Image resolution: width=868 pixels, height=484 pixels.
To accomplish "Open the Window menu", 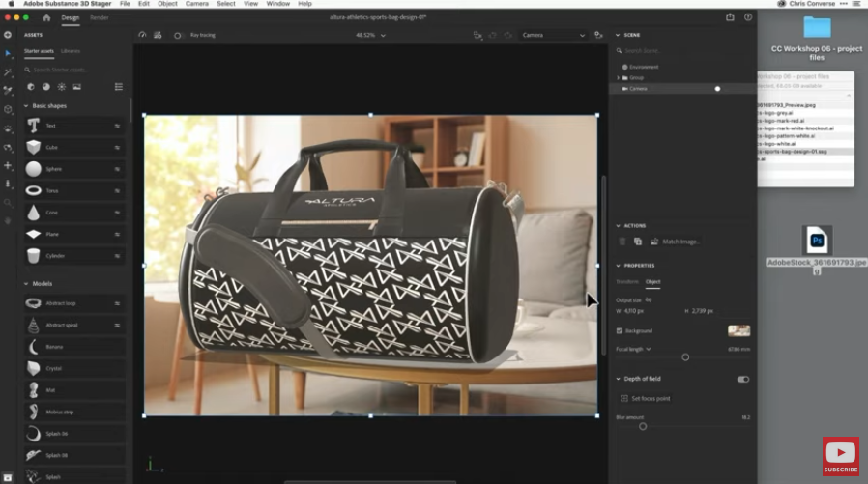I will pos(277,4).
